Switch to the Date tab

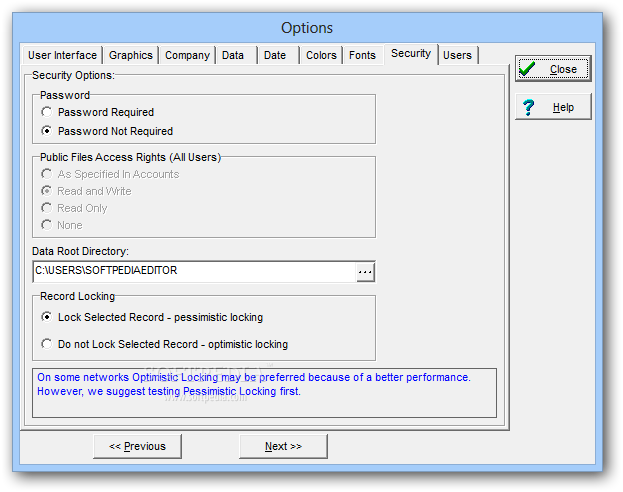(278, 55)
